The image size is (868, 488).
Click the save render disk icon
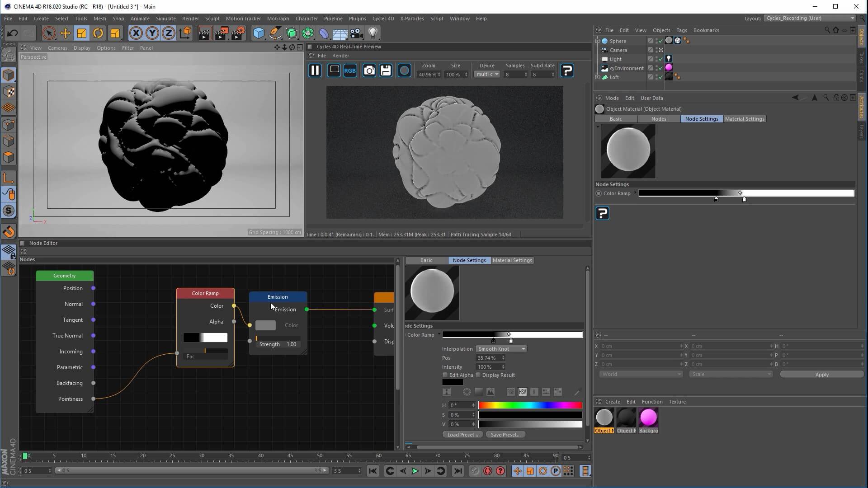[386, 70]
